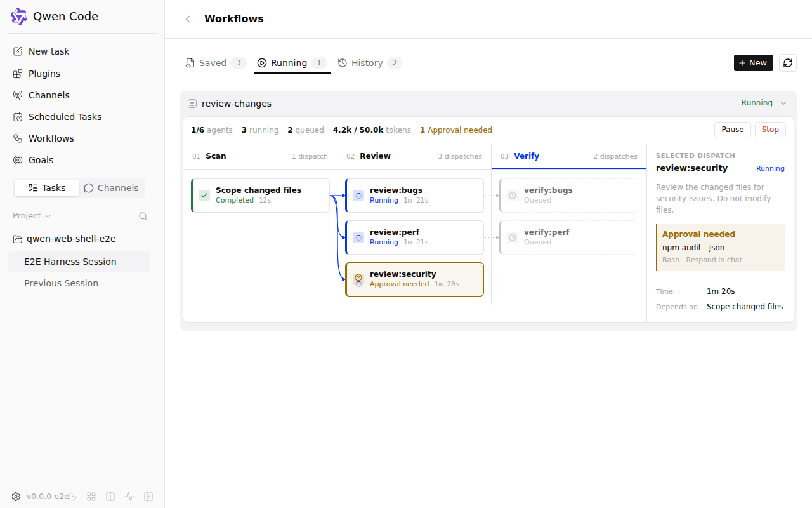The width and height of the screenshot is (812, 508).
Task: Open the History tab
Action: coord(370,63)
